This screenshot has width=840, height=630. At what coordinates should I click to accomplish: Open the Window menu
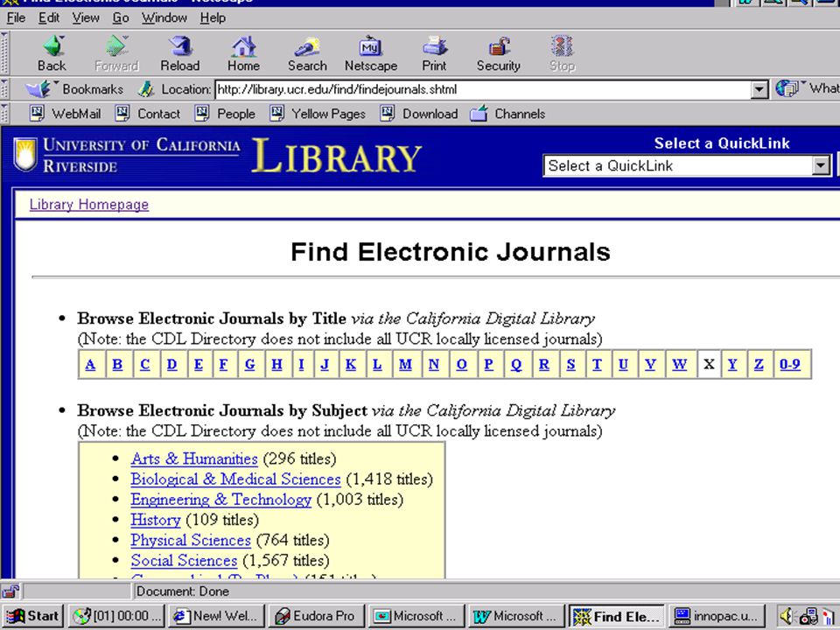164,18
